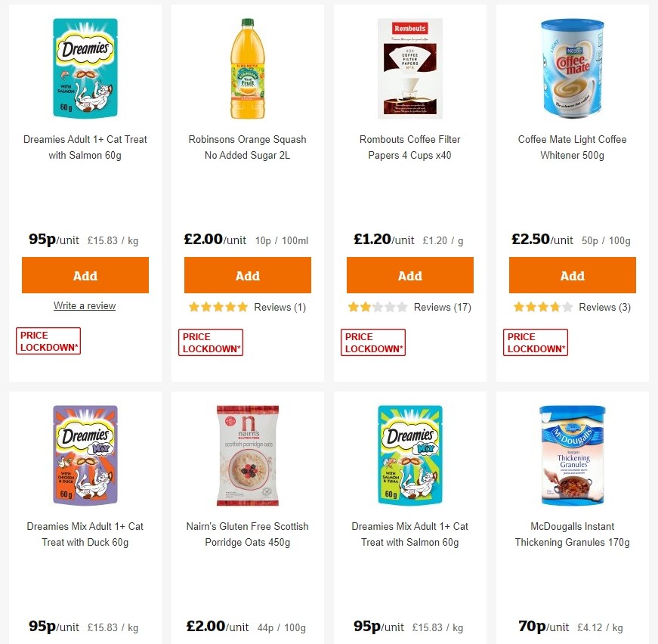Screen dimensions: 658x644
Task: Write a review for Dreamies cat treat
Action: [x=85, y=305]
